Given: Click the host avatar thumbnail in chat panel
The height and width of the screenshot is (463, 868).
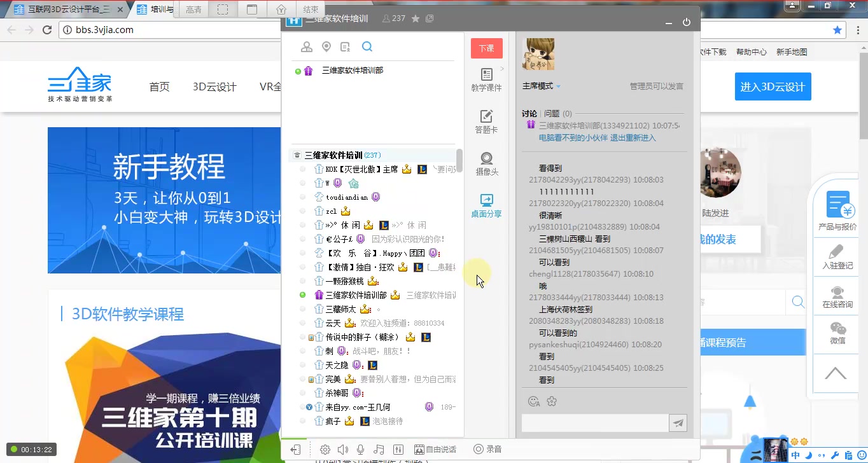Looking at the screenshot, I should (538, 54).
